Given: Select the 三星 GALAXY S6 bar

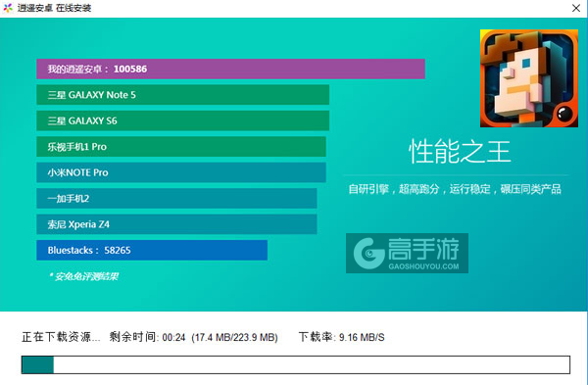Looking at the screenshot, I should (182, 120).
